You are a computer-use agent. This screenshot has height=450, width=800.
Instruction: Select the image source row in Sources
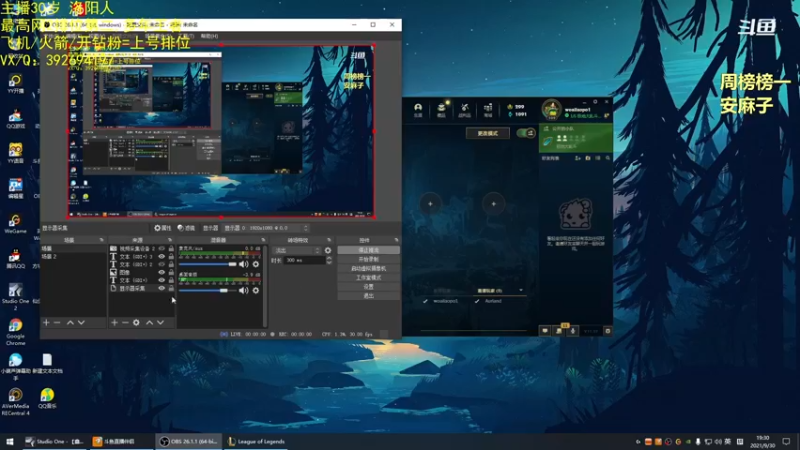[142, 272]
